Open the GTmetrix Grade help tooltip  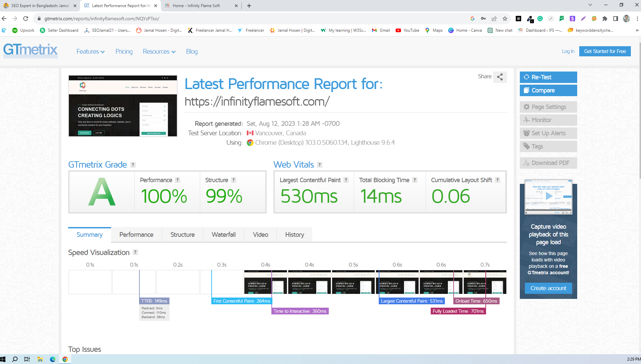click(133, 165)
